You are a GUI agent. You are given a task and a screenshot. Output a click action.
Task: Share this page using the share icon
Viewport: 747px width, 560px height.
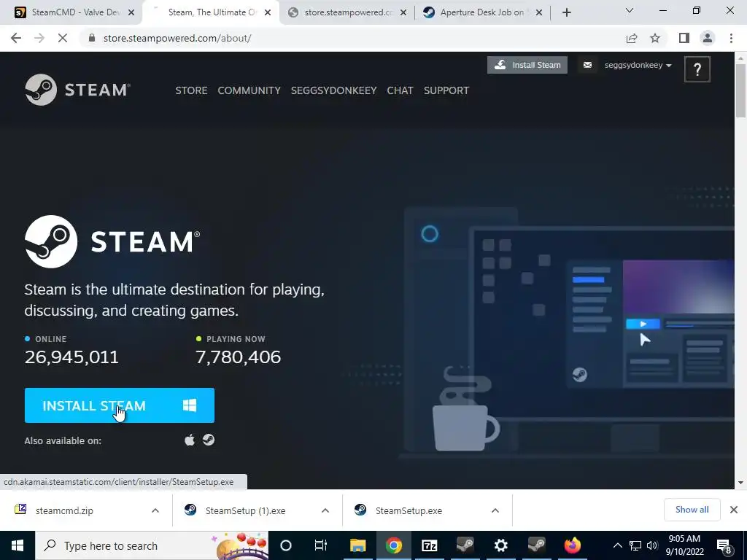(632, 38)
